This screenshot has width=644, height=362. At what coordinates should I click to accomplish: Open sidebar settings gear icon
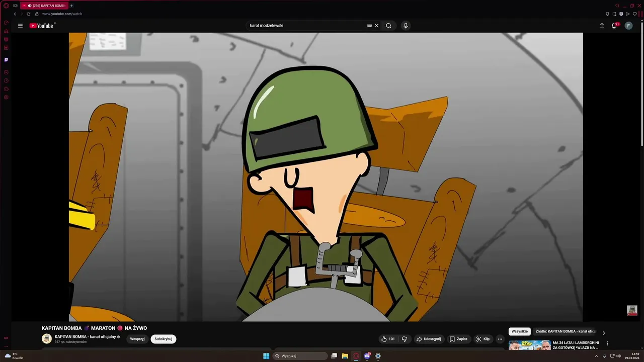coord(6,97)
